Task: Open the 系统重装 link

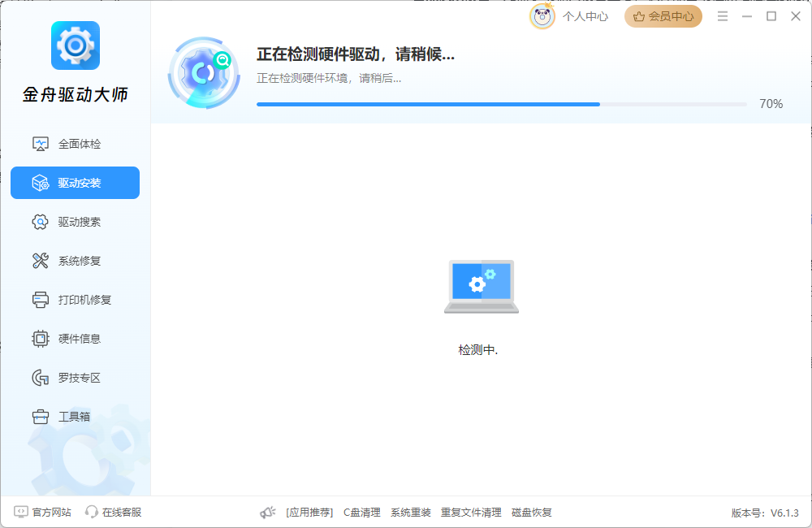Action: coord(411,513)
